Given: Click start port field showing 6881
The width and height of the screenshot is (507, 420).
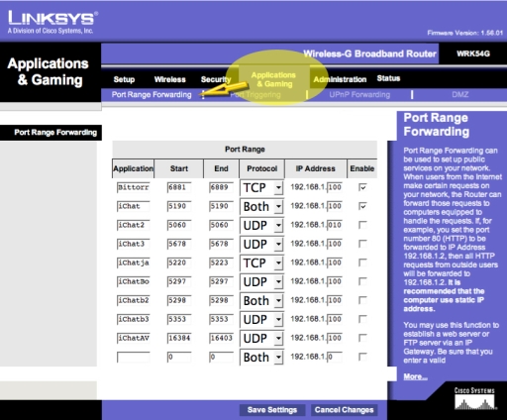Looking at the screenshot, I should pyautogui.click(x=179, y=187).
